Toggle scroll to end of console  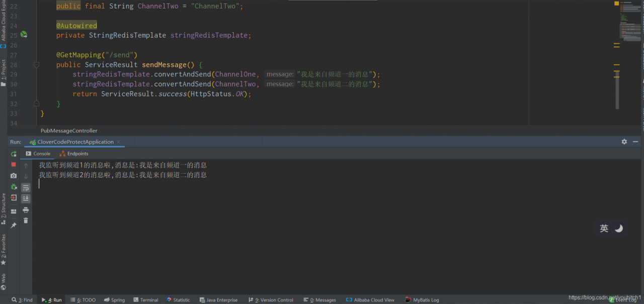coord(26,198)
